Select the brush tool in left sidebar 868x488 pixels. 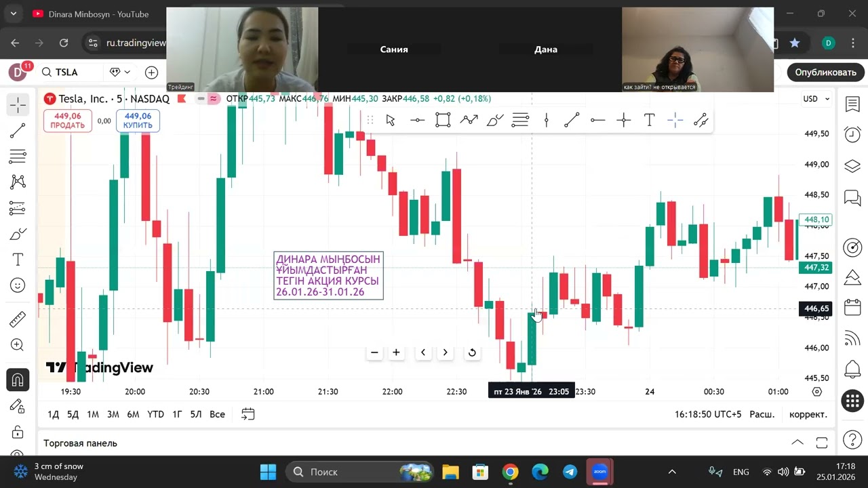click(x=18, y=235)
